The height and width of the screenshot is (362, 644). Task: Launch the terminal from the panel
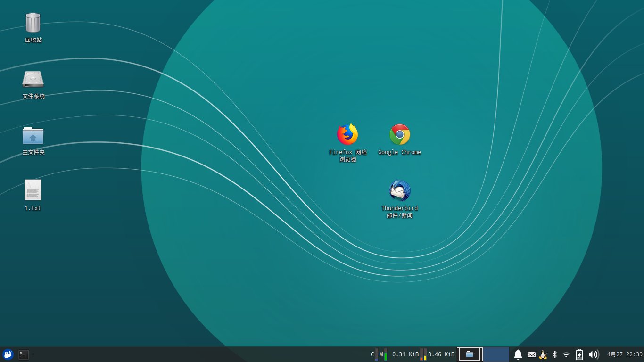pyautogui.click(x=24, y=354)
